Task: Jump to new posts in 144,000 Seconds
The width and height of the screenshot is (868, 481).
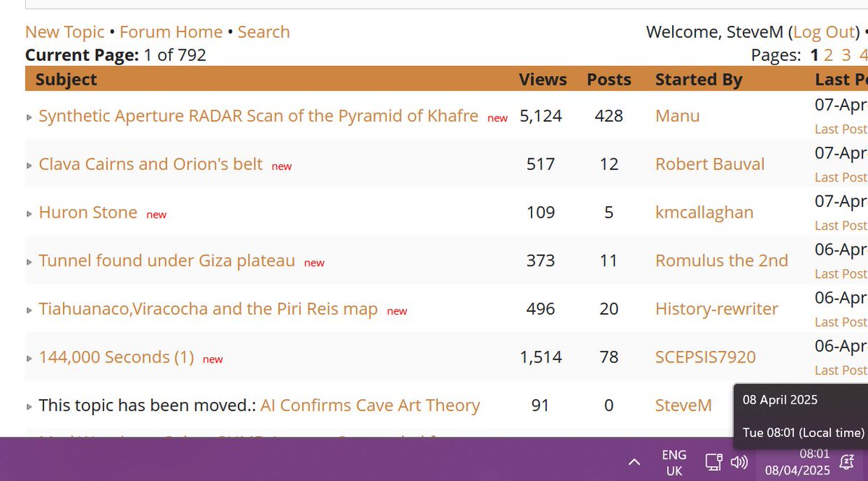Action: (x=213, y=359)
